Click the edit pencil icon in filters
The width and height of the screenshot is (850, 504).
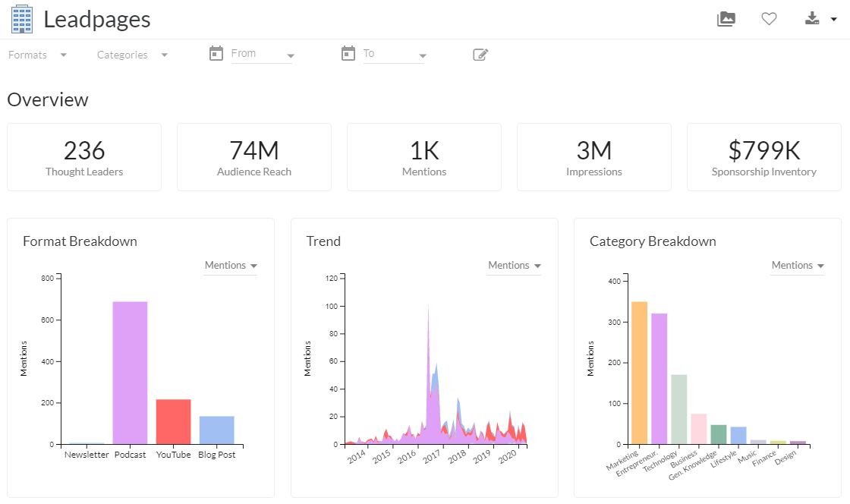480,54
